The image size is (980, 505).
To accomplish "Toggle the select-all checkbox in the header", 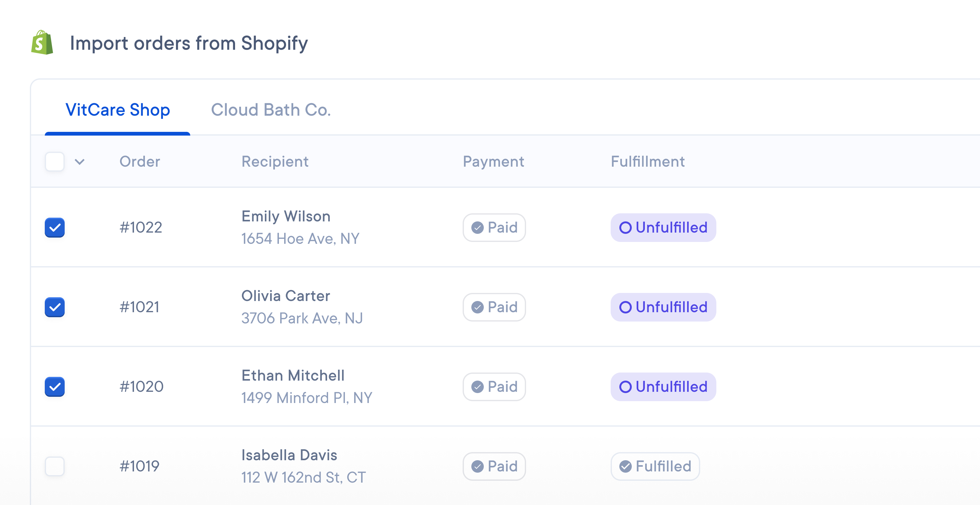I will (x=54, y=162).
